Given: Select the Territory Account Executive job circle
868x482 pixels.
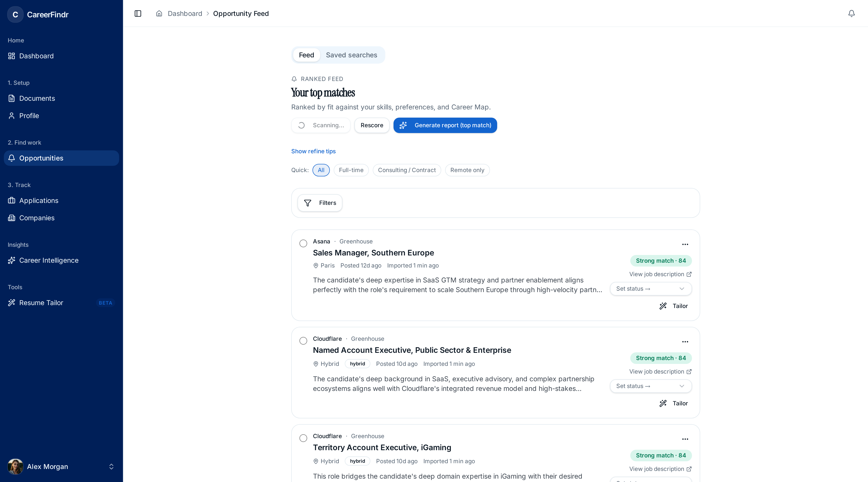Looking at the screenshot, I should [303, 438].
